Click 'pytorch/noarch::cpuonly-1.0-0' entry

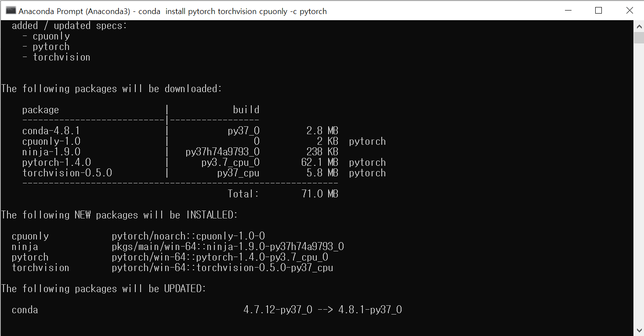click(188, 236)
